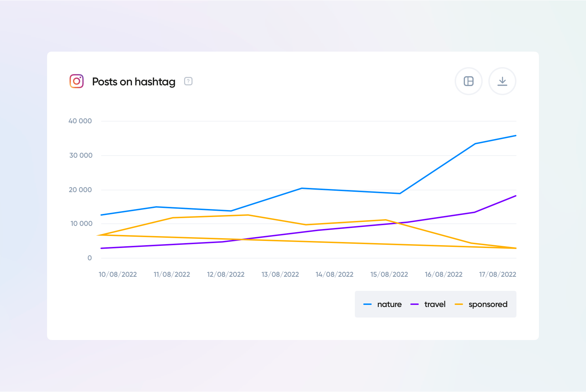Switch the chart layout view button

[468, 81]
